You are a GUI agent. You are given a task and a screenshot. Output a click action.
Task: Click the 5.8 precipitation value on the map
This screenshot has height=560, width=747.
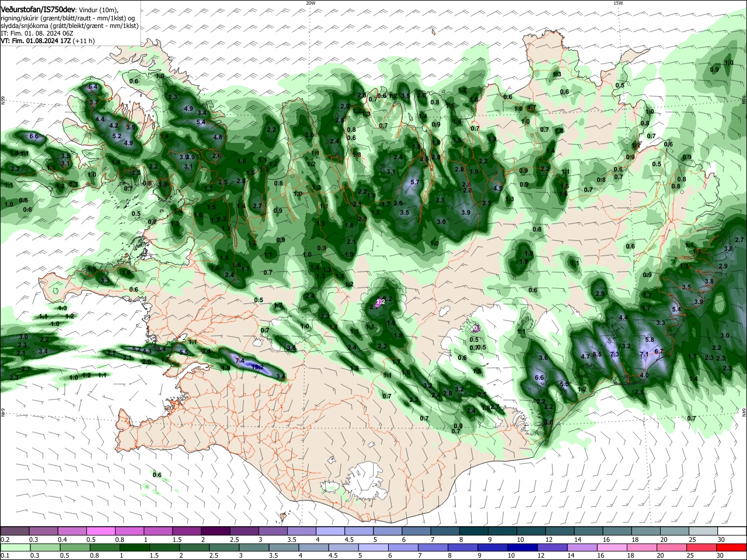tap(649, 339)
